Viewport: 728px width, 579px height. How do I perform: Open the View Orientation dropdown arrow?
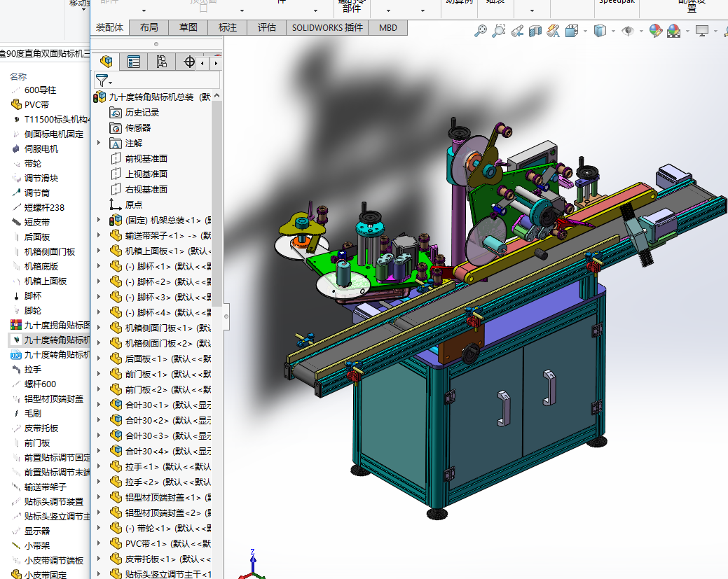click(585, 32)
